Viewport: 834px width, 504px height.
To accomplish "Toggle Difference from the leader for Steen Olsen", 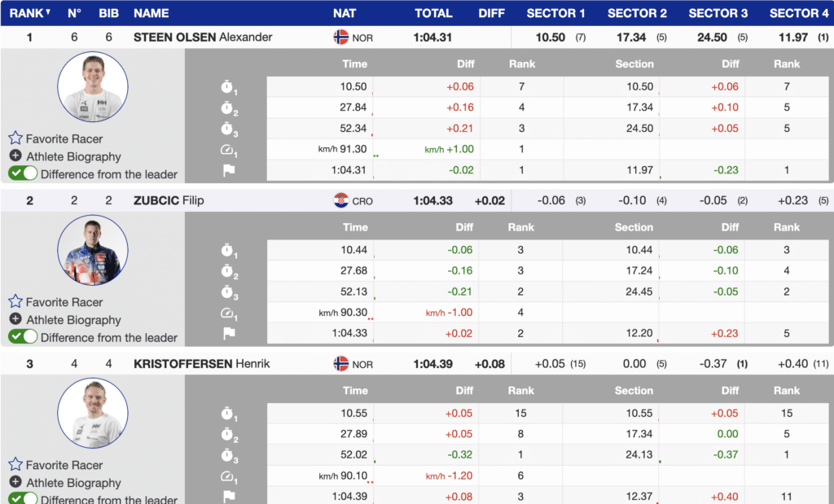I will coord(23,173).
